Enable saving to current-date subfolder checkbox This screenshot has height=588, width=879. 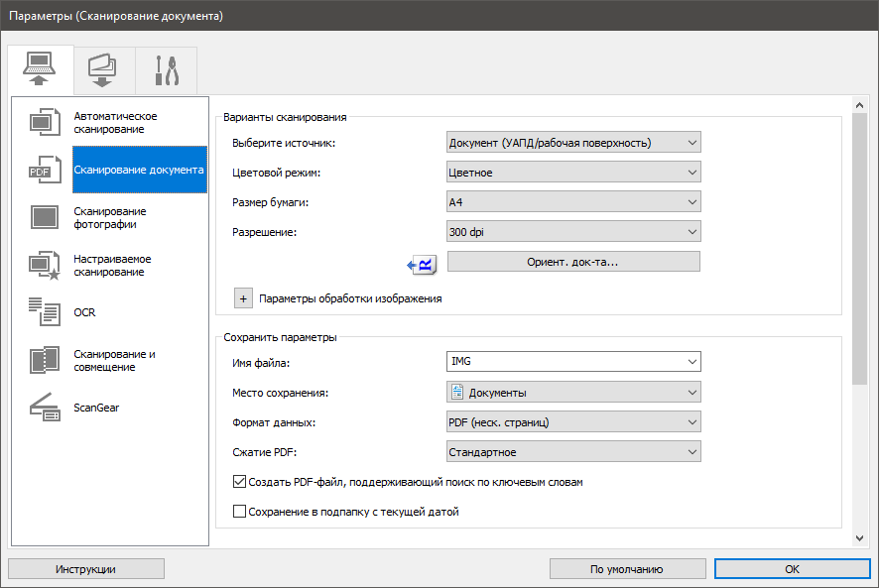(238, 513)
